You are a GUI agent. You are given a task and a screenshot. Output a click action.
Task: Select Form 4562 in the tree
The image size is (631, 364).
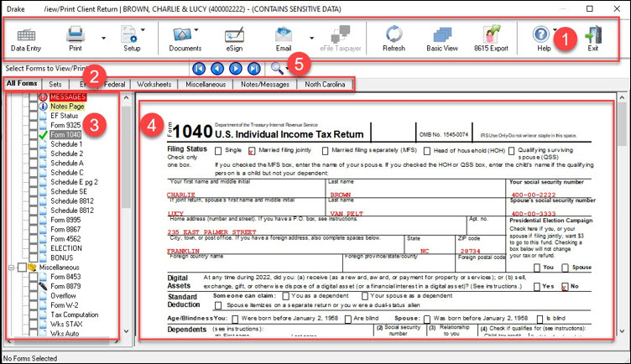65,239
